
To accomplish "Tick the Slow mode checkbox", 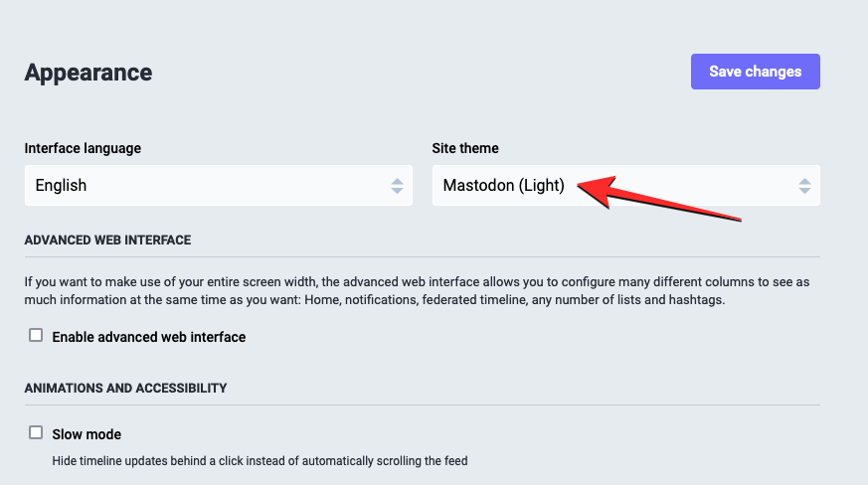I will tap(36, 433).
